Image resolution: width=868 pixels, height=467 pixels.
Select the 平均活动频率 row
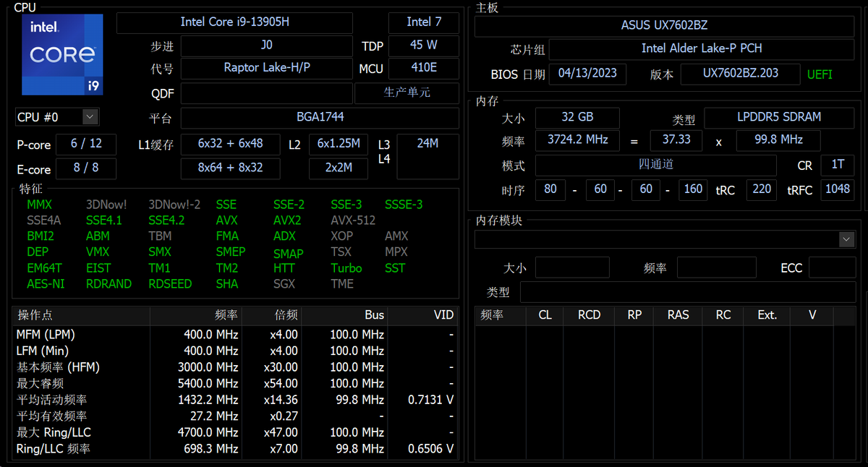[235, 400]
